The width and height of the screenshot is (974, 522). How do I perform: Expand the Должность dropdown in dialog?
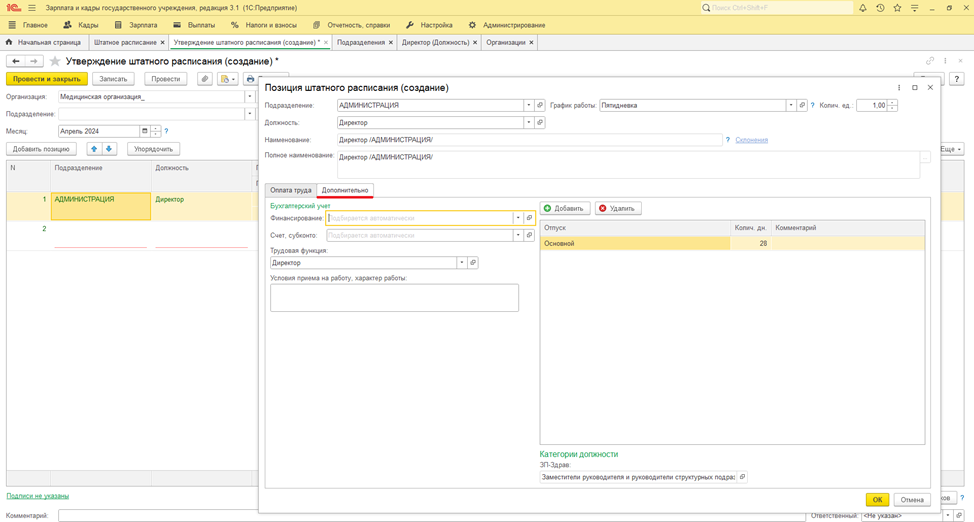(x=529, y=122)
